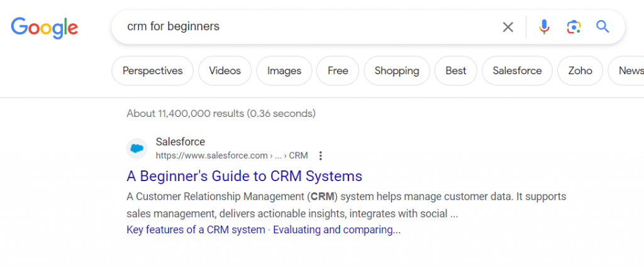Select the Perspectives filter chip

(152, 71)
